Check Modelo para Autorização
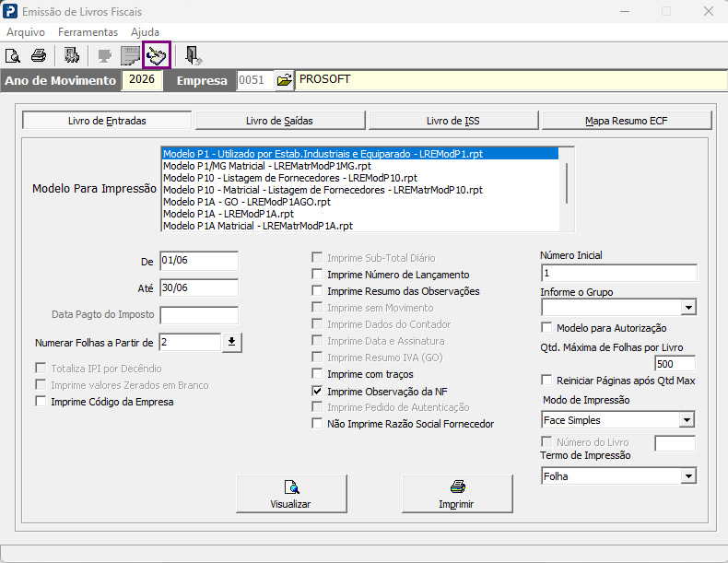The width and height of the screenshot is (728, 563). [547, 328]
